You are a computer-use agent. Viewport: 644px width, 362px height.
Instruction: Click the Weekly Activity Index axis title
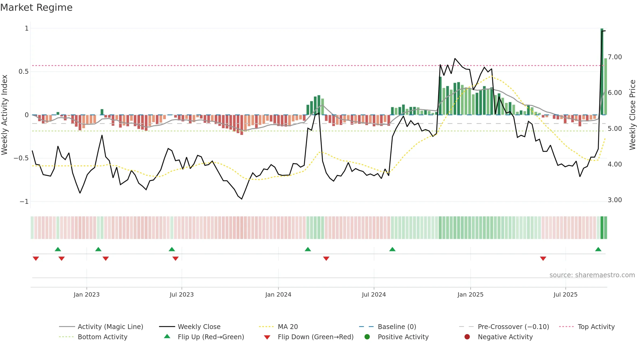5,115
